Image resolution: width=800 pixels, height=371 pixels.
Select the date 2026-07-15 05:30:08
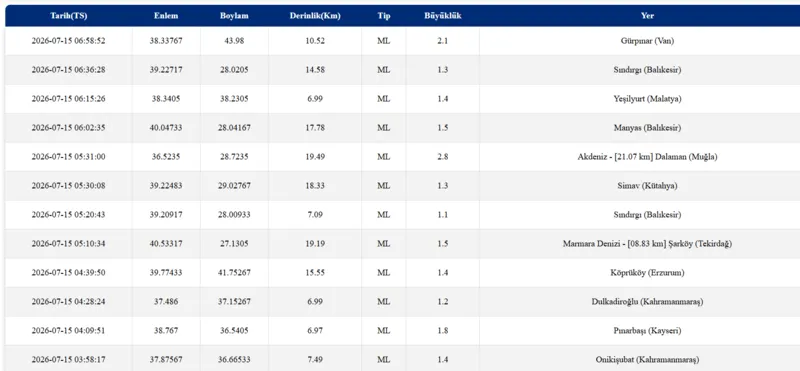coord(68,186)
